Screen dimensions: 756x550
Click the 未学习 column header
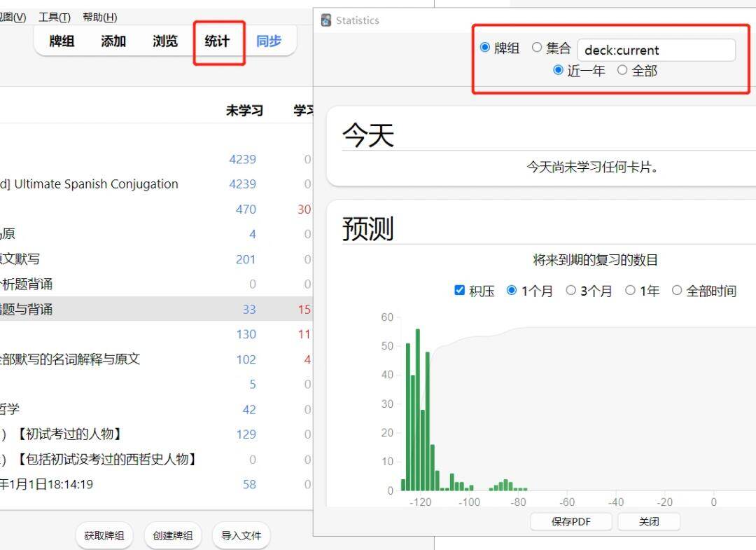244,111
